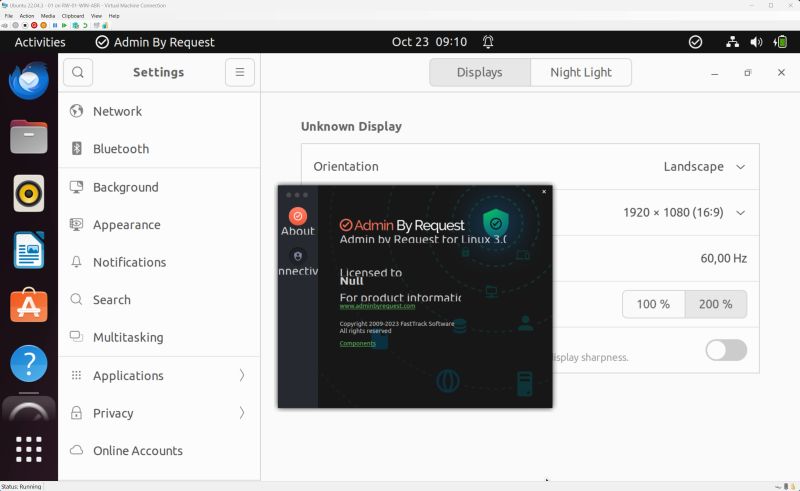Click the Activities button

tap(40, 42)
